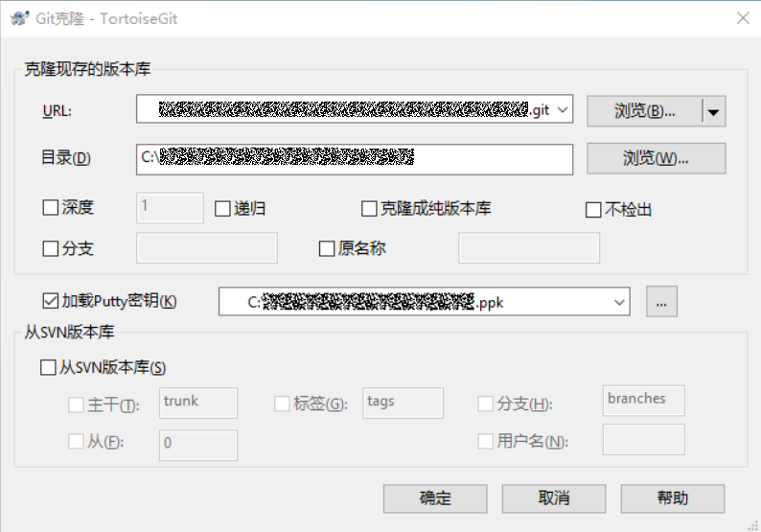This screenshot has width=761, height=532.
Task: Click the ellipsis button for Putty key
Action: (661, 302)
